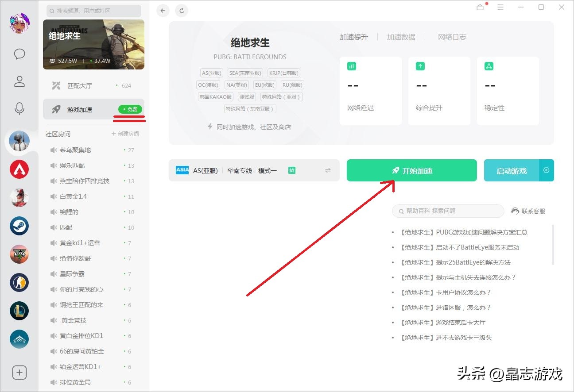This screenshot has height=392, width=574.
Task: Switch to the 加速数据 tab
Action: pyautogui.click(x=402, y=37)
